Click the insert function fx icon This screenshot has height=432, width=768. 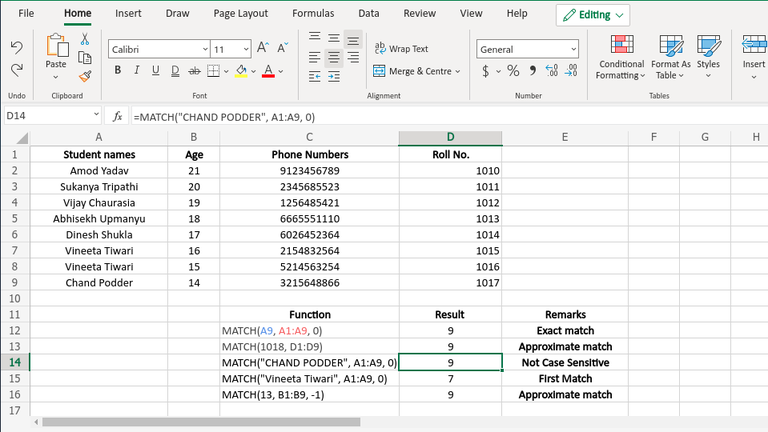pyautogui.click(x=117, y=116)
